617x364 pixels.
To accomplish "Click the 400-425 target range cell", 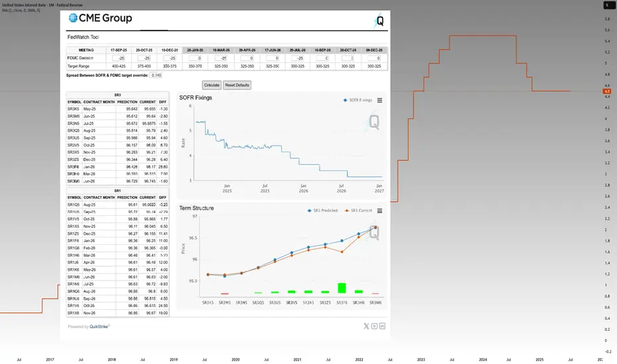I will pos(119,66).
